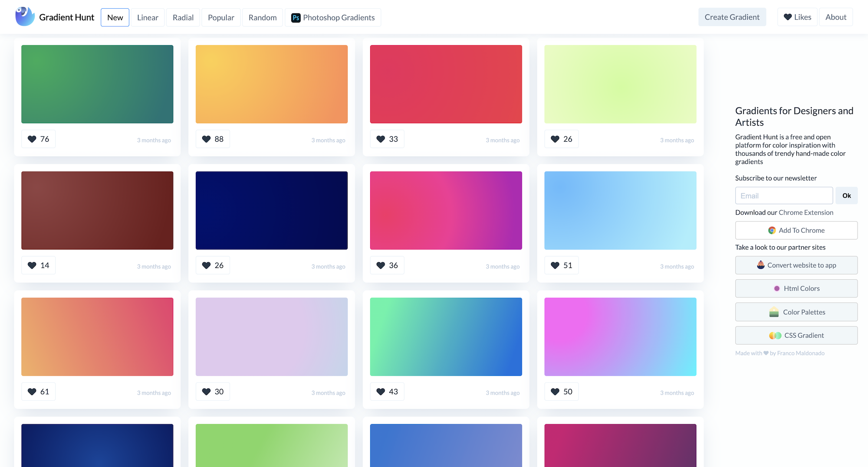
Task: Open the periwinkle blue gradient in the bottom row
Action: (446, 445)
